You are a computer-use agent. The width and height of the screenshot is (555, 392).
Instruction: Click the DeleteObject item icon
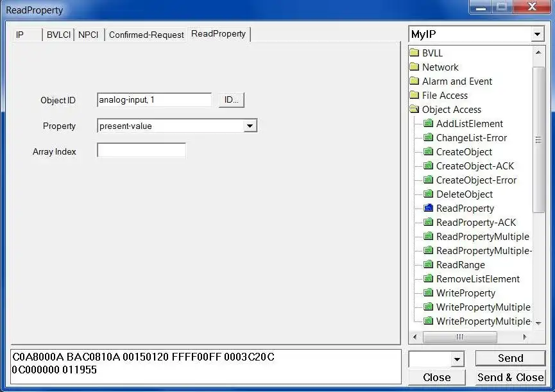coord(429,194)
